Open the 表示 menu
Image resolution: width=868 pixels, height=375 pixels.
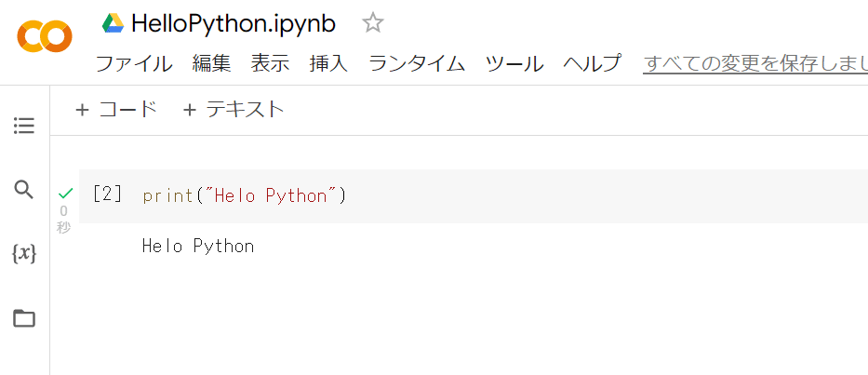tap(270, 63)
